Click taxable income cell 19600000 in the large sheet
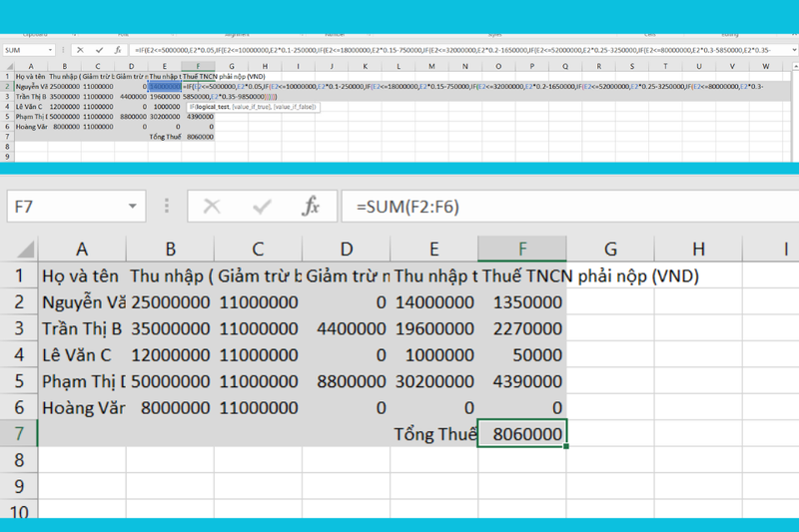The height and width of the screenshot is (532, 799). (x=433, y=328)
